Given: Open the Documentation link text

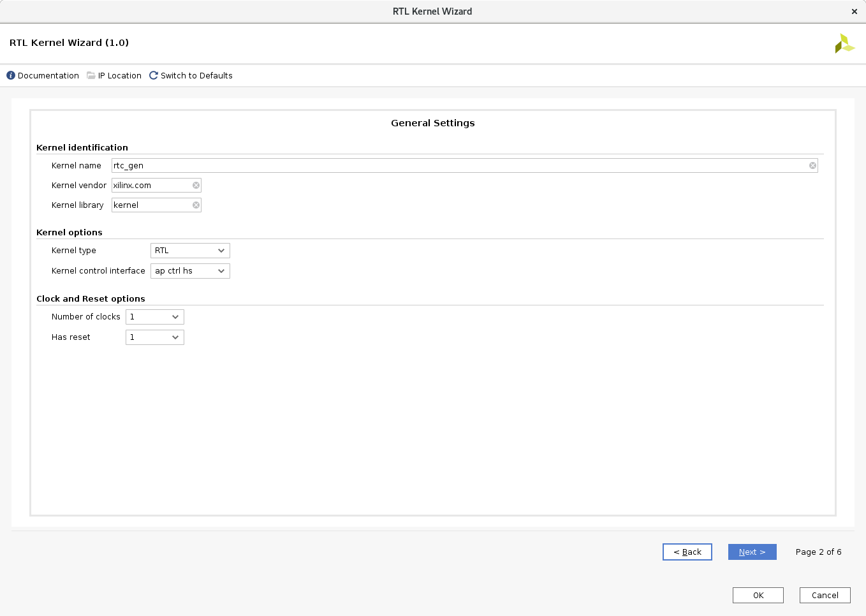Looking at the screenshot, I should click(48, 75).
